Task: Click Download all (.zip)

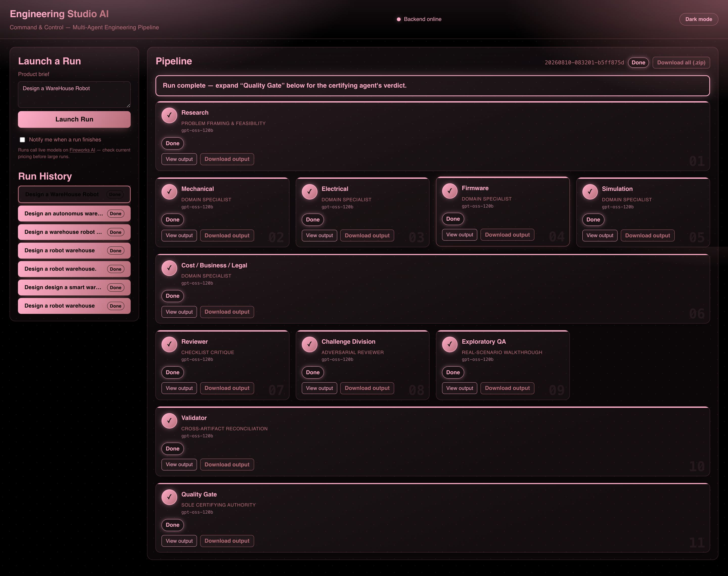Action: tap(681, 62)
